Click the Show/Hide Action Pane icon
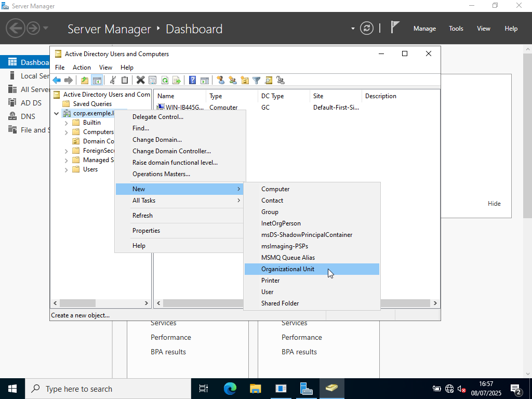The height and width of the screenshot is (399, 532). point(205,81)
